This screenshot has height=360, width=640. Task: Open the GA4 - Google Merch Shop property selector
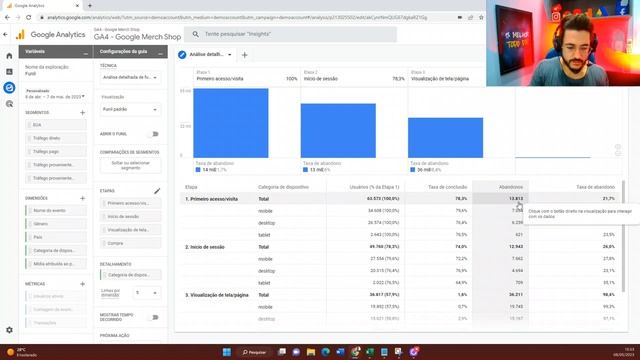point(137,35)
